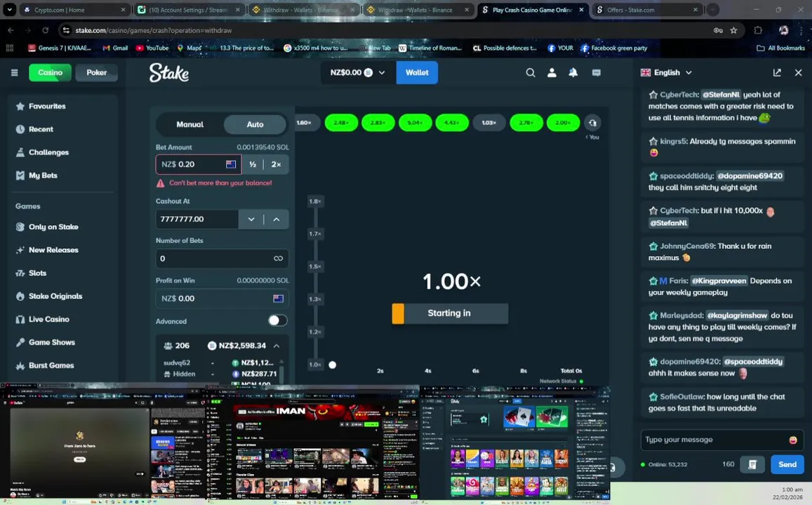
Task: Open the Stake hamburger menu
Action: point(15,72)
